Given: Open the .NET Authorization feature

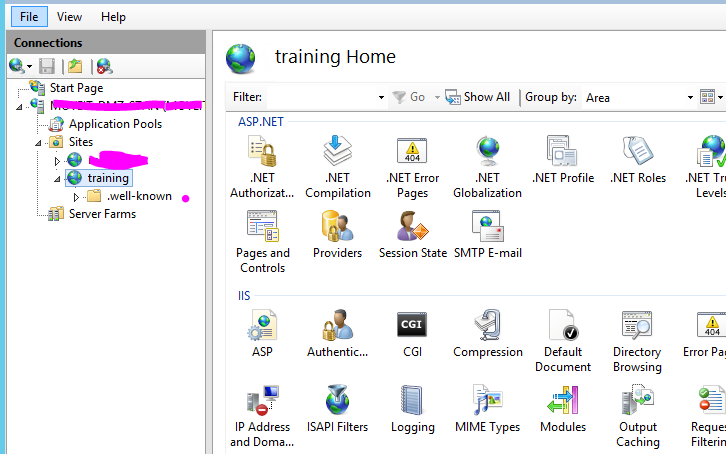Looking at the screenshot, I should (262, 167).
